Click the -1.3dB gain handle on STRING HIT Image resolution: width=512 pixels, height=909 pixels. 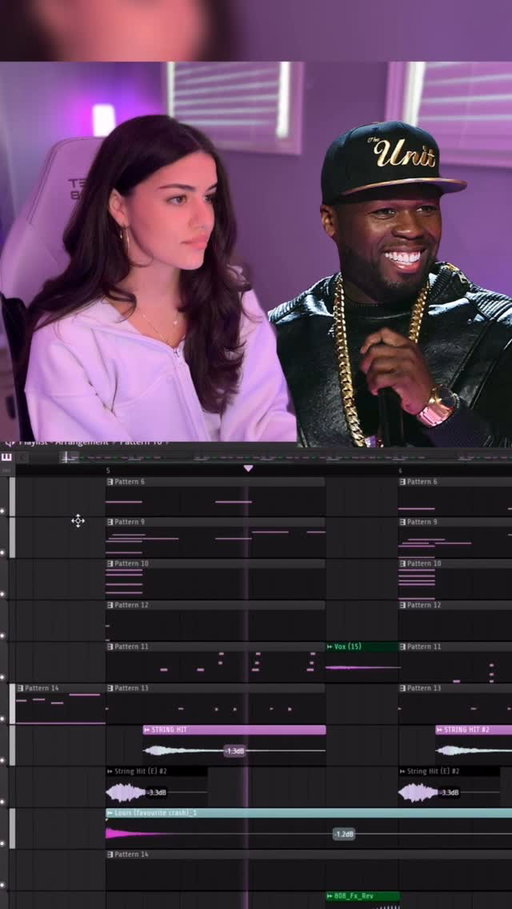pos(235,751)
